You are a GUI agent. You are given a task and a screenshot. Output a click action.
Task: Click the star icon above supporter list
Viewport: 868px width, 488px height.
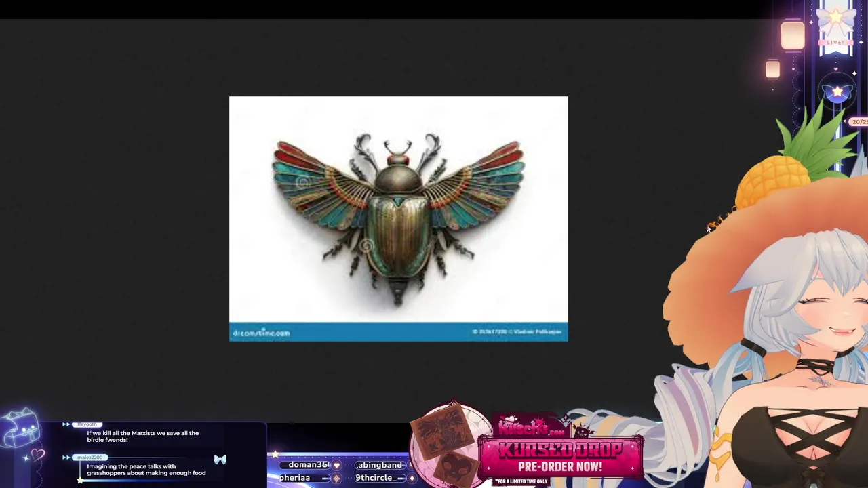pos(275,454)
